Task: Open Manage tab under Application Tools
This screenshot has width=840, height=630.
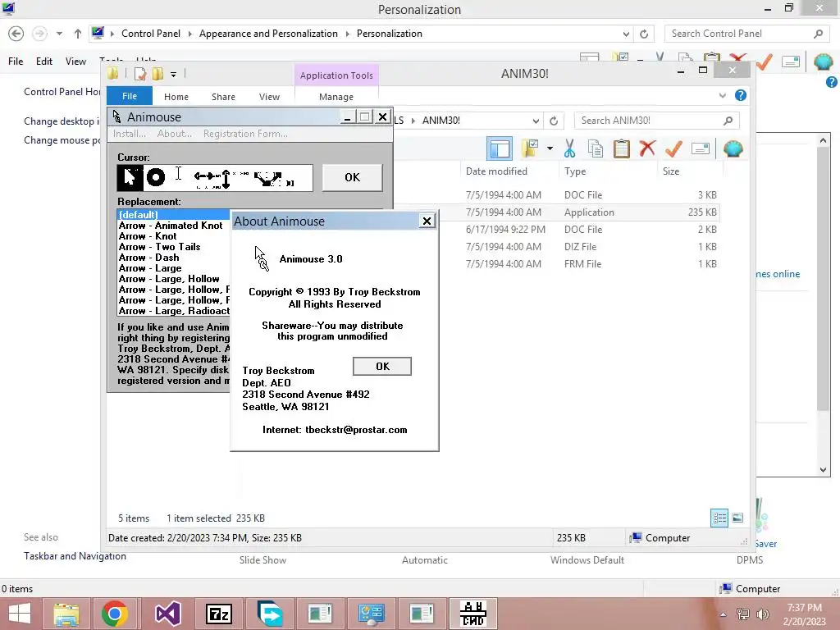Action: click(336, 97)
